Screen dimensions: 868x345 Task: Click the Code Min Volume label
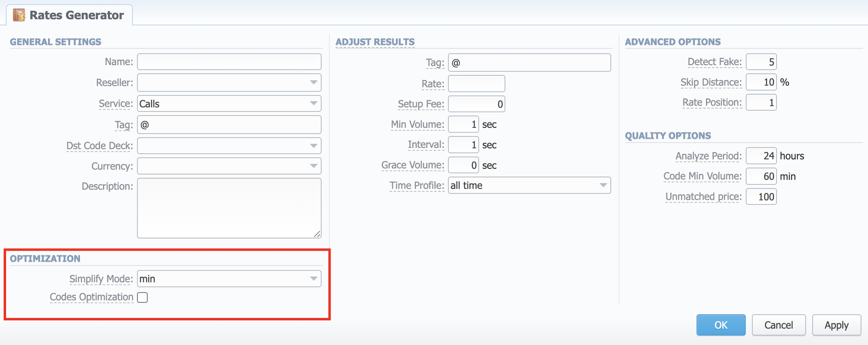point(703,176)
